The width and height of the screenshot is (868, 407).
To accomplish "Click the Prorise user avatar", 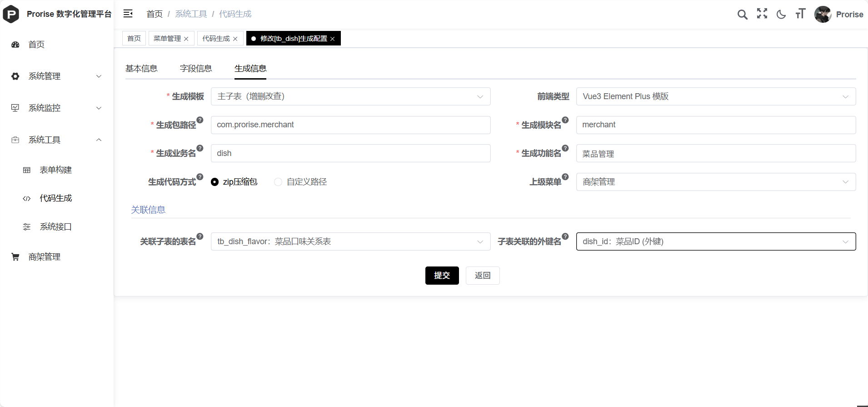I will 823,15.
